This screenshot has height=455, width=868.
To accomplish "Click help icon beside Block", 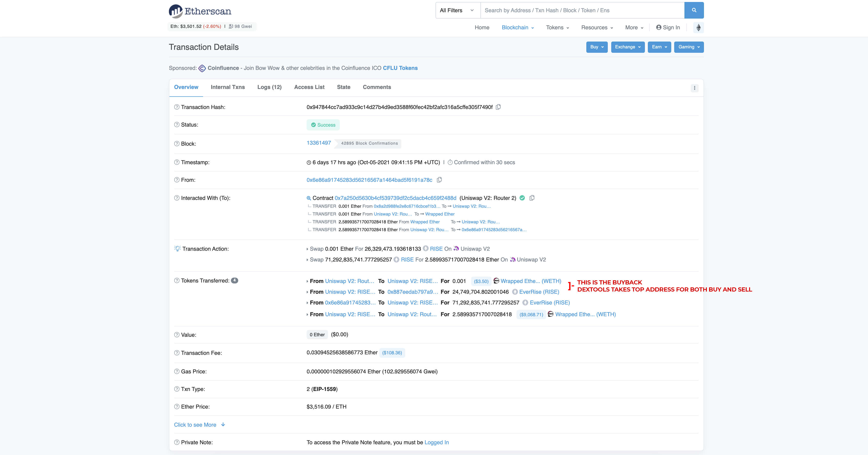I will pos(176,144).
